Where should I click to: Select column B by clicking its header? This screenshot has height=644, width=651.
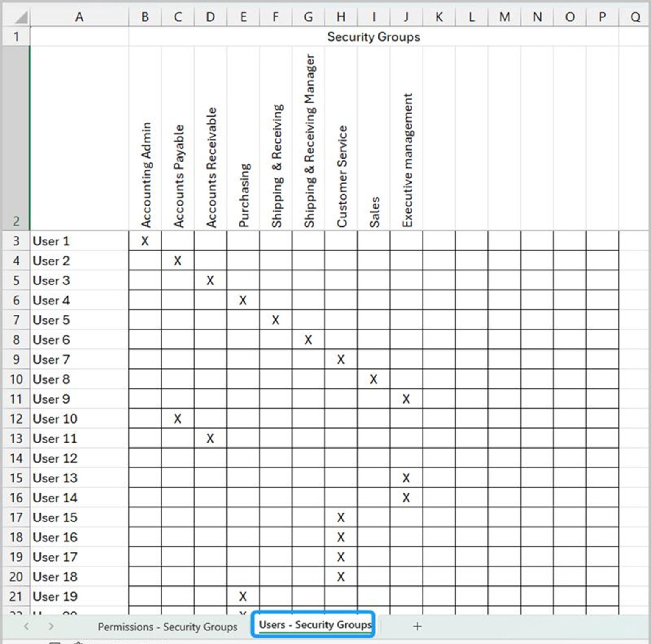(145, 17)
